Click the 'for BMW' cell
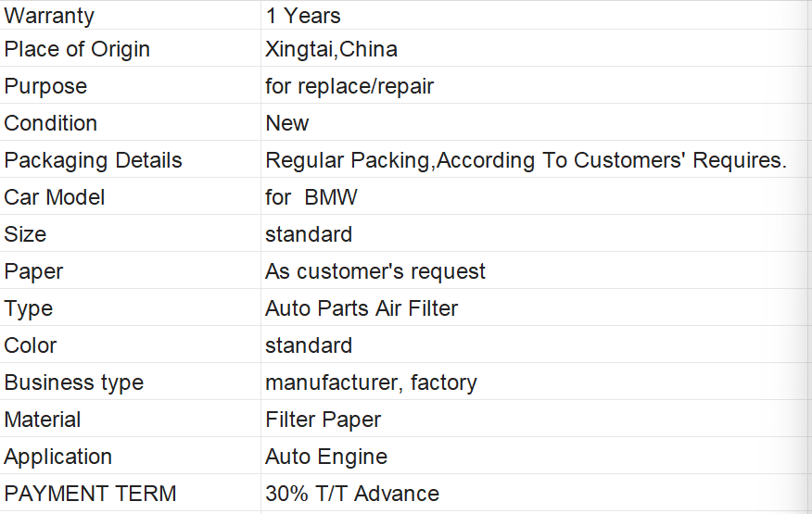 tap(311, 197)
